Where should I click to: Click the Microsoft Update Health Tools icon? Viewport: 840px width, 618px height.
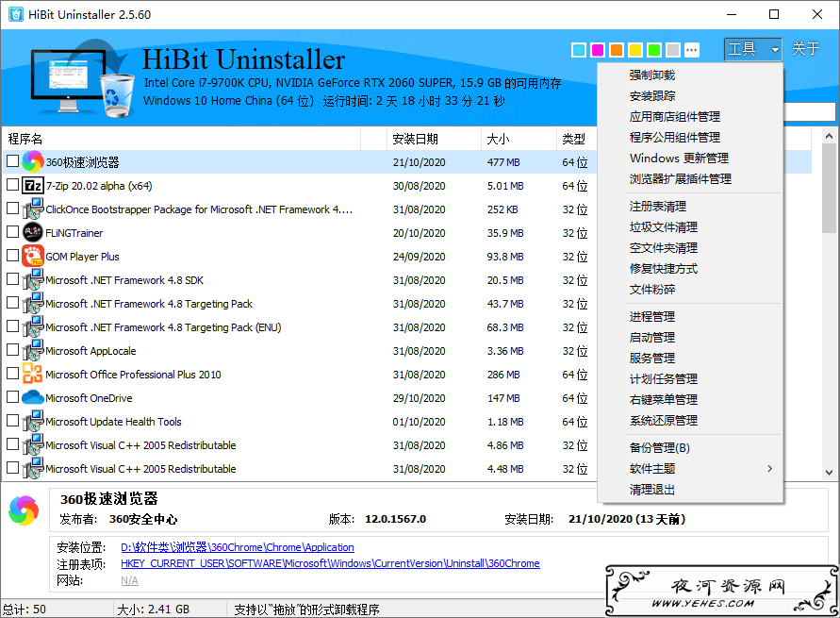[x=33, y=422]
